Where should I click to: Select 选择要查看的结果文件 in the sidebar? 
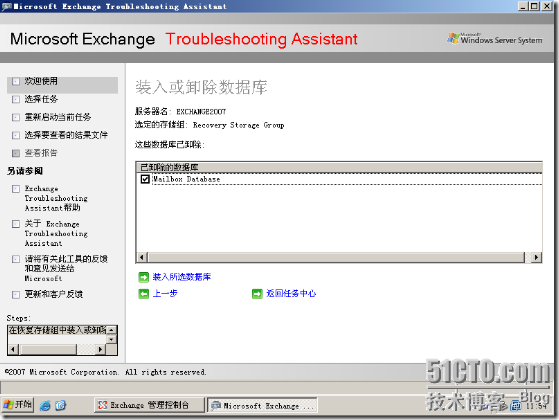coord(66,135)
